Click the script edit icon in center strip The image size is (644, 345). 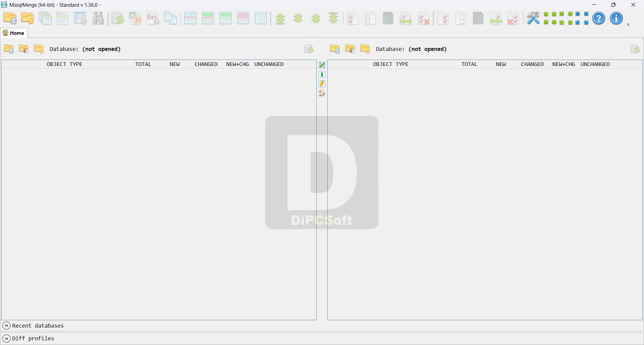pos(322,93)
